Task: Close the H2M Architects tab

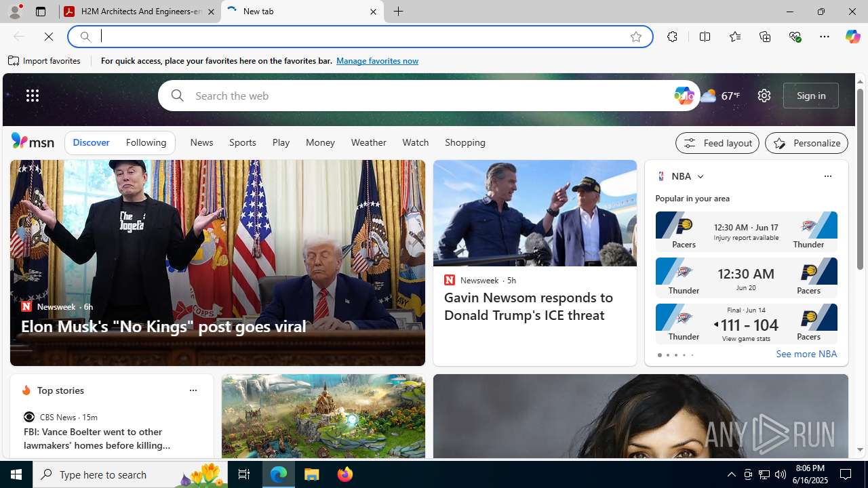Action: [211, 12]
